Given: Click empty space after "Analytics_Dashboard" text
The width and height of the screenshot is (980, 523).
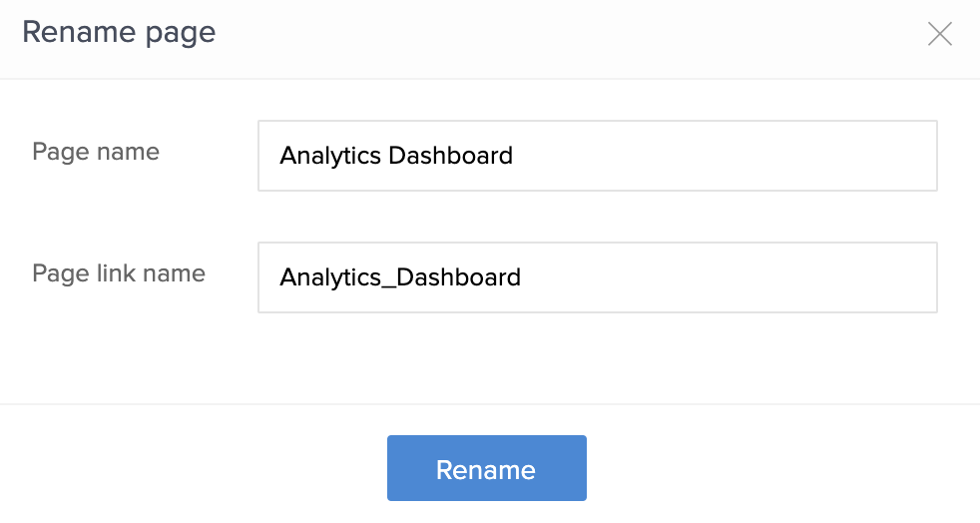Looking at the screenshot, I should click(729, 277).
